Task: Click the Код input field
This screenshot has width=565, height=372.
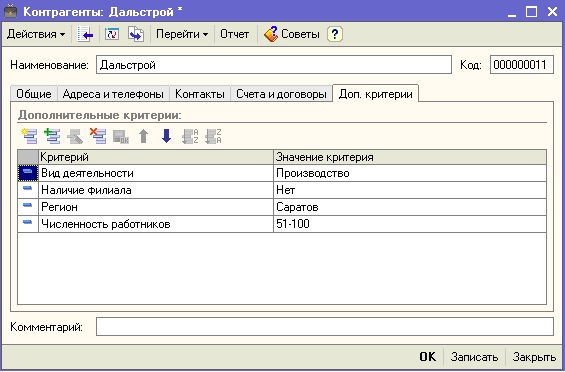Action: [521, 65]
